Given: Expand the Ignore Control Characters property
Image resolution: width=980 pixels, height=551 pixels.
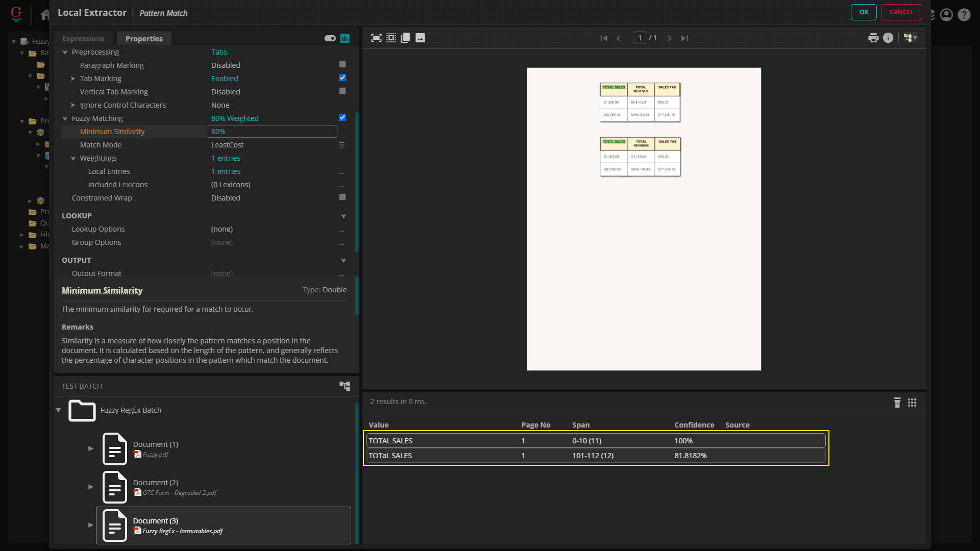Looking at the screenshot, I should coord(72,105).
